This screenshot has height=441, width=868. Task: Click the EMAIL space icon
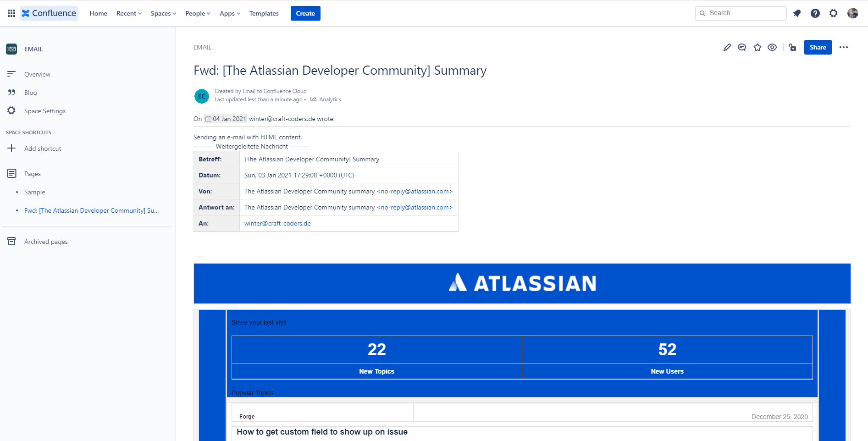point(11,49)
